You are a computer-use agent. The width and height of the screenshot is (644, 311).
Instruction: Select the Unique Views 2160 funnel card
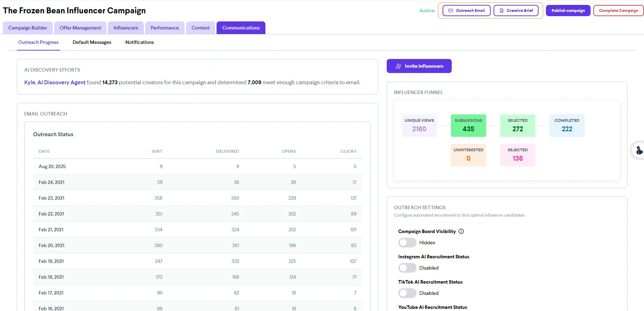(419, 126)
